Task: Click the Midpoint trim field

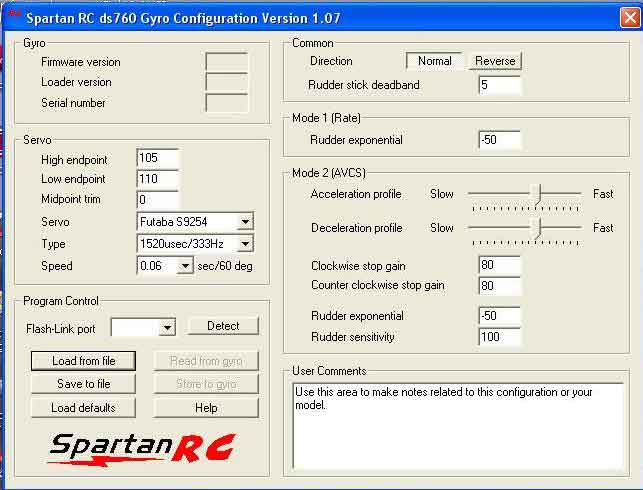Action: pos(157,200)
